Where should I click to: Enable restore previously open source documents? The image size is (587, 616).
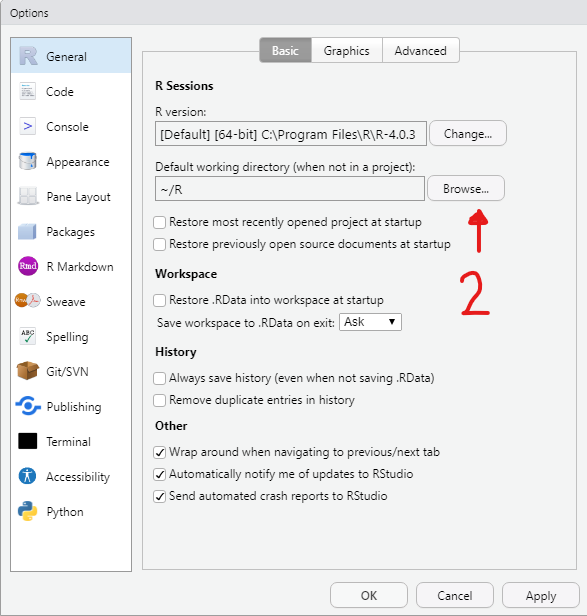[x=160, y=244]
